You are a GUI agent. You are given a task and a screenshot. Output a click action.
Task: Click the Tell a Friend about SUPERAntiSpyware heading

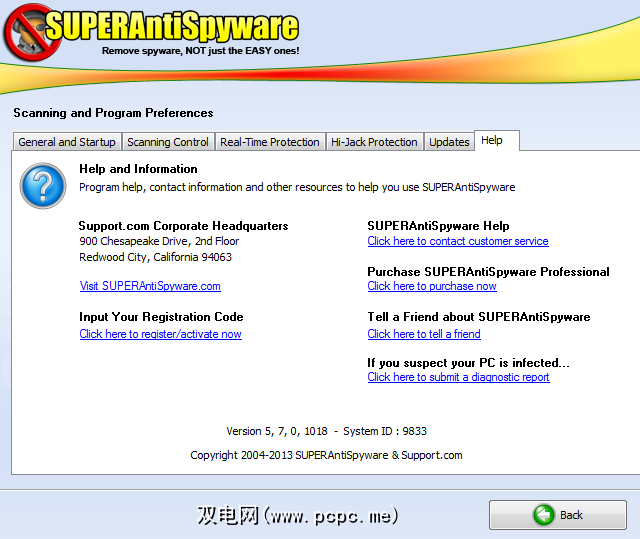479,317
